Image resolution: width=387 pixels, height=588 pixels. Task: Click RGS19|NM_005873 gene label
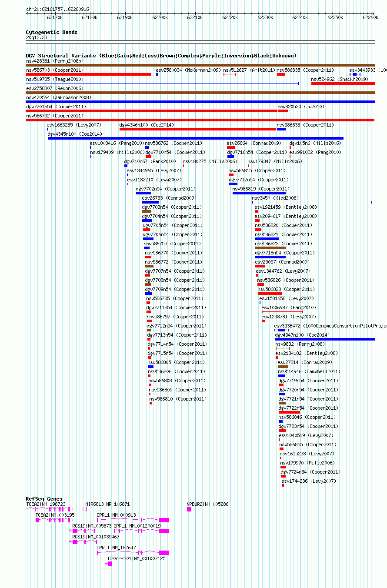tap(92, 526)
